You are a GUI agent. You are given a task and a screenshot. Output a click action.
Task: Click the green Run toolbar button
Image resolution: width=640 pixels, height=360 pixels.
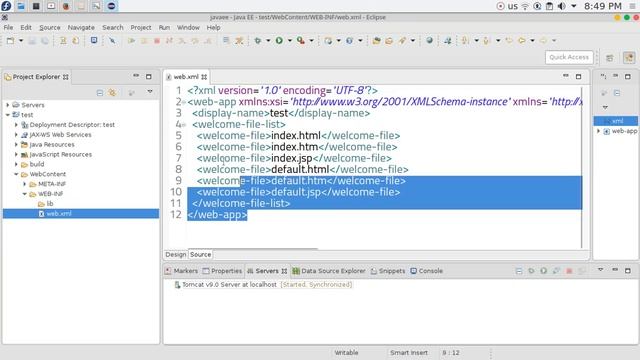[x=279, y=40]
